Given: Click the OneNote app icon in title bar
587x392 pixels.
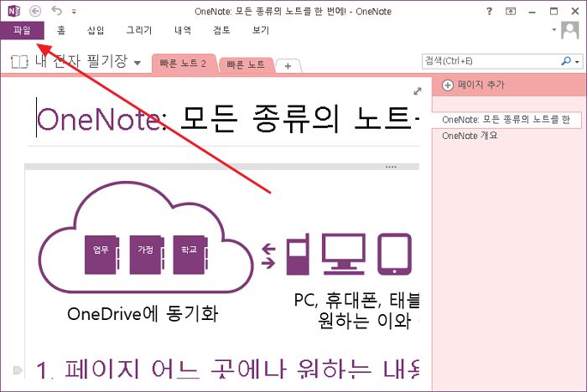Looking at the screenshot, I should (x=14, y=11).
